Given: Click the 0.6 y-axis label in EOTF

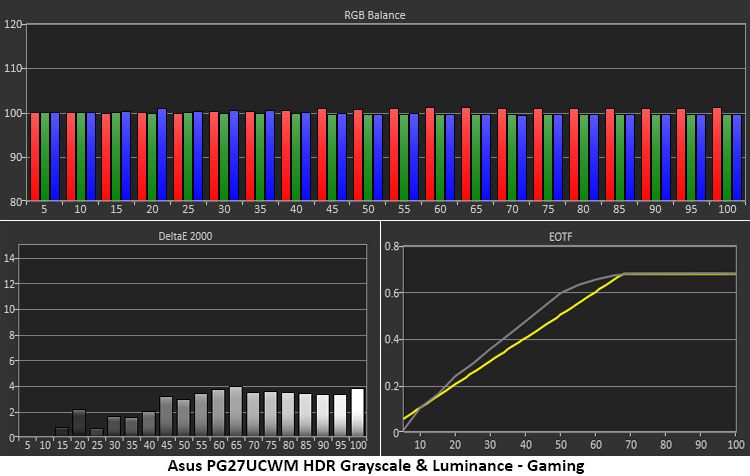Looking at the screenshot, I should pos(392,293).
